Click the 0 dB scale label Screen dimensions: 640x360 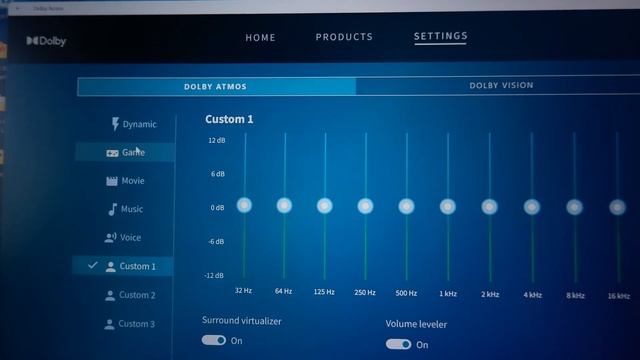coord(218,208)
